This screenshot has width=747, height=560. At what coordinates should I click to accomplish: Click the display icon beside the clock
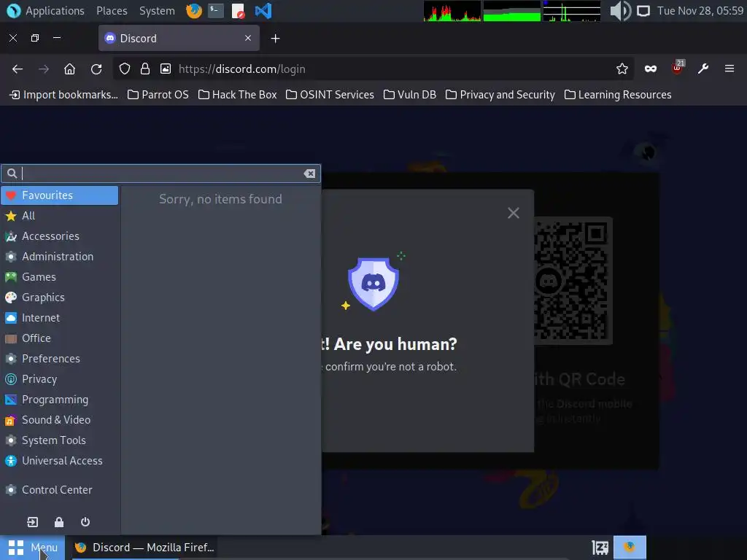coord(643,10)
